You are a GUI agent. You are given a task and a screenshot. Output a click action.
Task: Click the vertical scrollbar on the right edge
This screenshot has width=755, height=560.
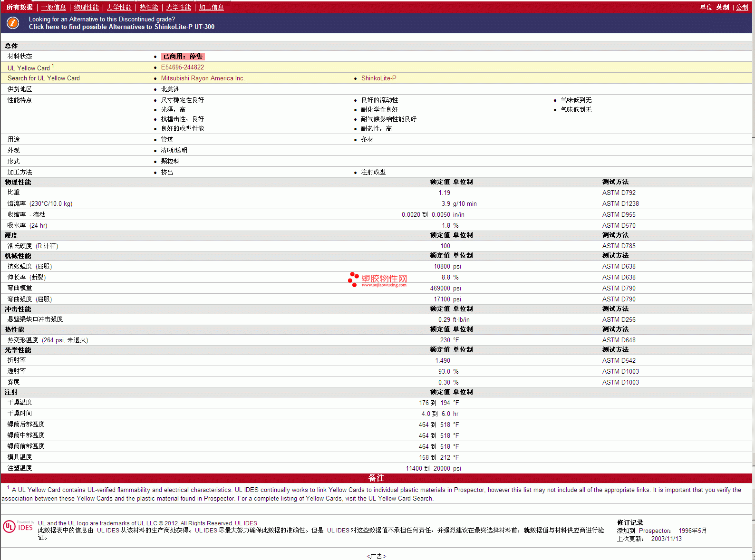753,285
